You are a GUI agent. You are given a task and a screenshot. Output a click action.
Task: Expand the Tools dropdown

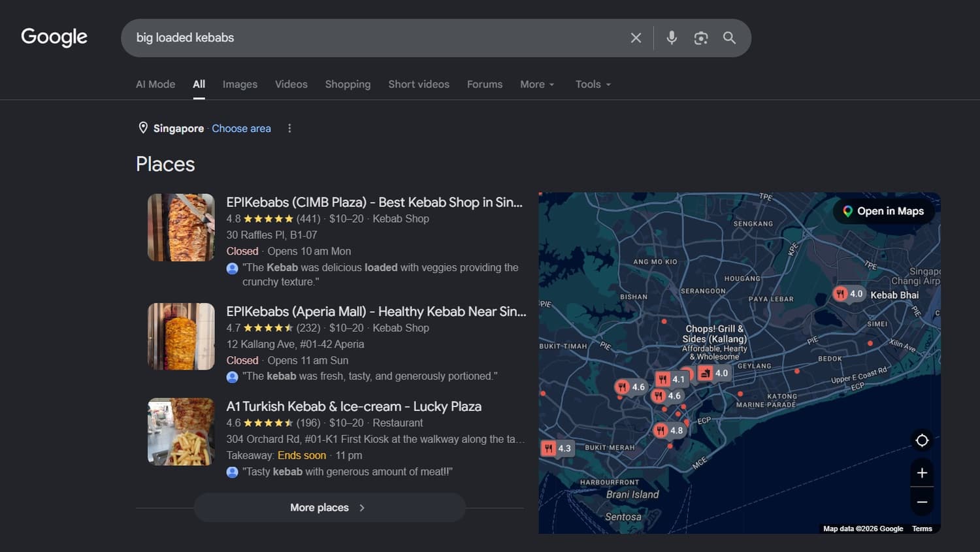coord(593,84)
